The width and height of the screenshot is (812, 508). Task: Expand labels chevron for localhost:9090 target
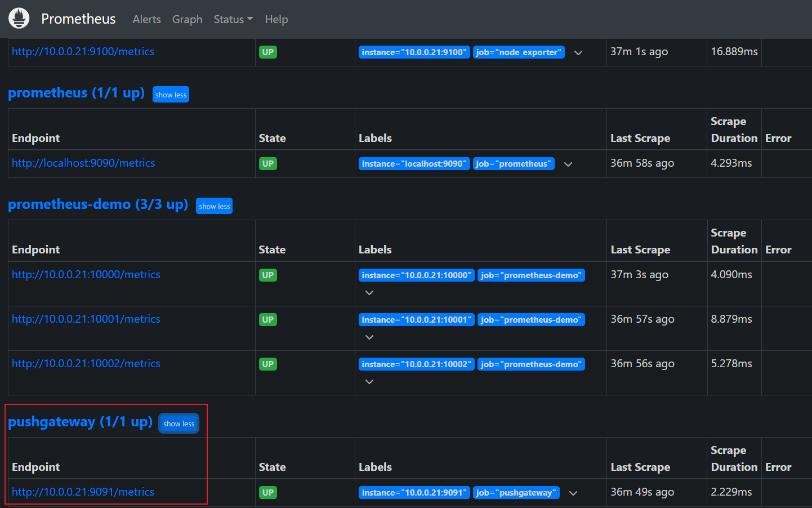568,164
